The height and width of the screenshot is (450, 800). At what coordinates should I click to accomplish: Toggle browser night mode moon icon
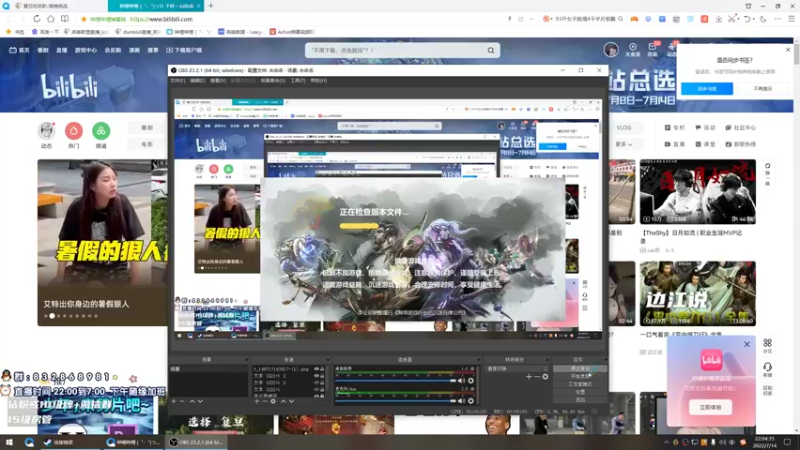[763, 19]
